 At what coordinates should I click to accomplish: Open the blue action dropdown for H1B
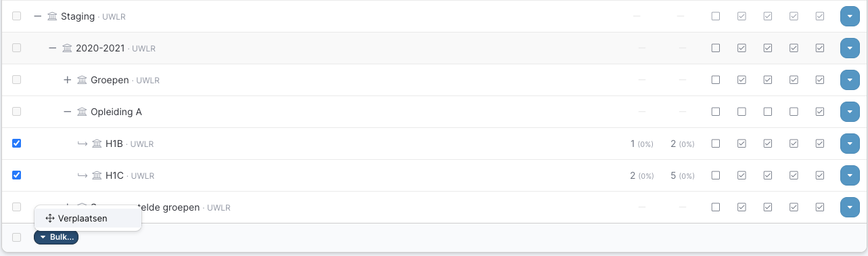click(x=850, y=144)
